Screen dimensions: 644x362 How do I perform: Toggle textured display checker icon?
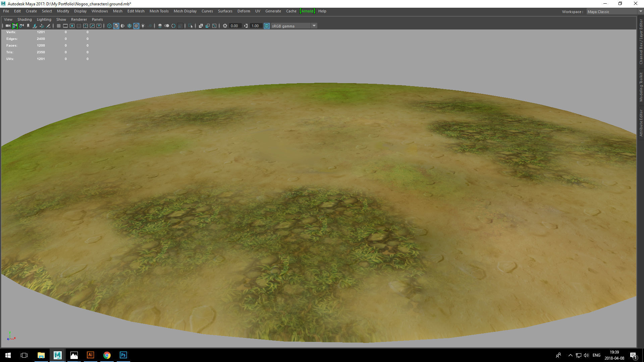(136, 26)
